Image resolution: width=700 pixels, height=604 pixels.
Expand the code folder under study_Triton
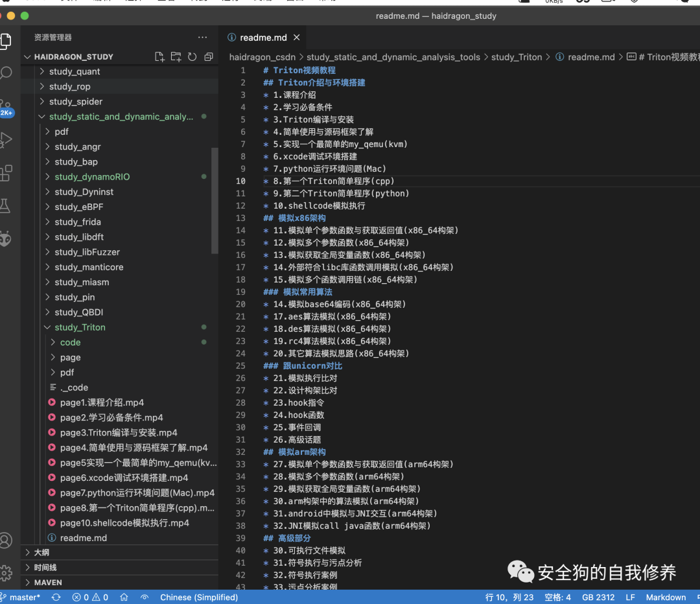[x=70, y=342]
